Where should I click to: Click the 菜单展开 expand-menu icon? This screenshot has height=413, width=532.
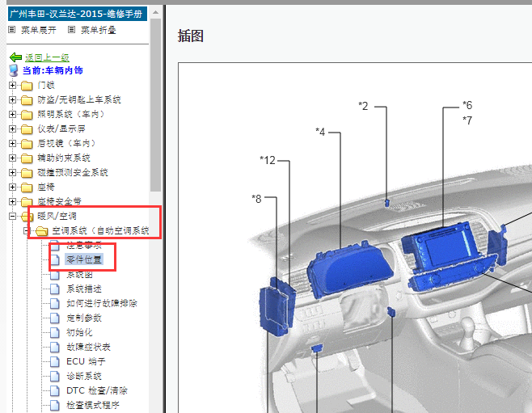coord(12,30)
